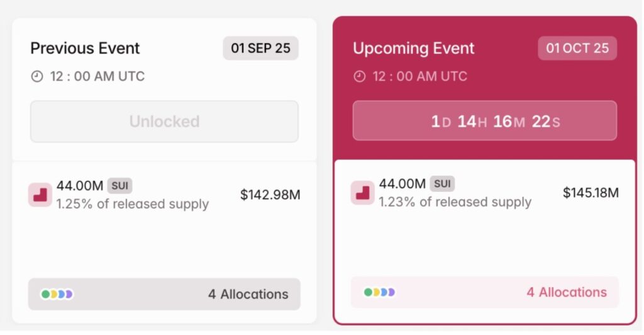Image resolution: width=644 pixels, height=335 pixels.
Task: Click the 1.23% of released supply text
Action: point(455,202)
